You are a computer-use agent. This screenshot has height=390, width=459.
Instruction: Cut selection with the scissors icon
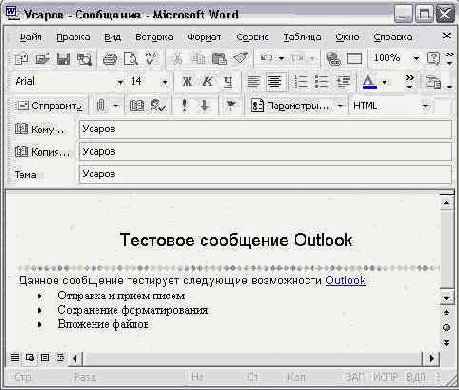pos(177,59)
